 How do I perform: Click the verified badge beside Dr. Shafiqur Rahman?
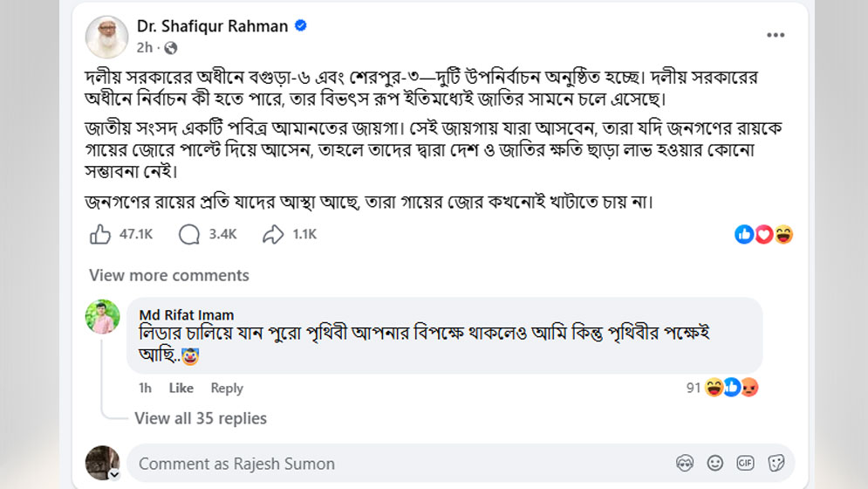click(x=300, y=26)
